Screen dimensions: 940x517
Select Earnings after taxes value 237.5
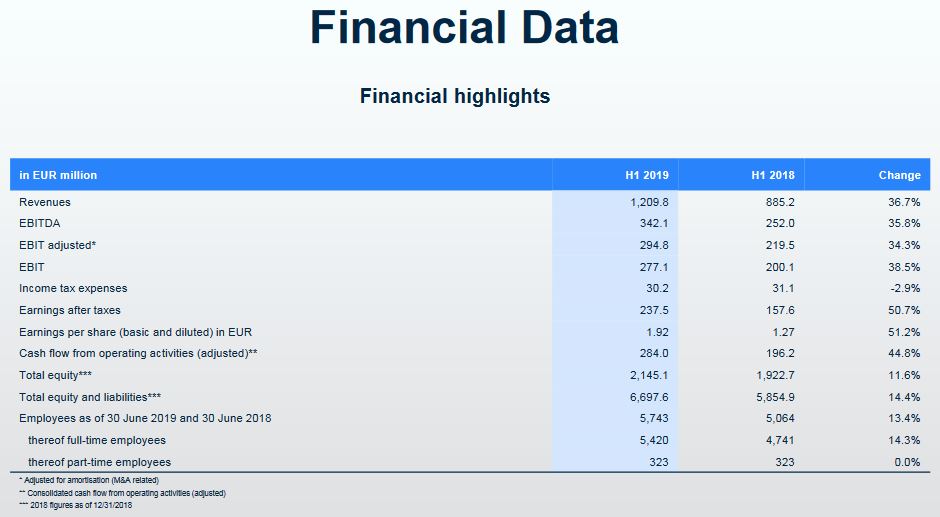tap(653, 310)
